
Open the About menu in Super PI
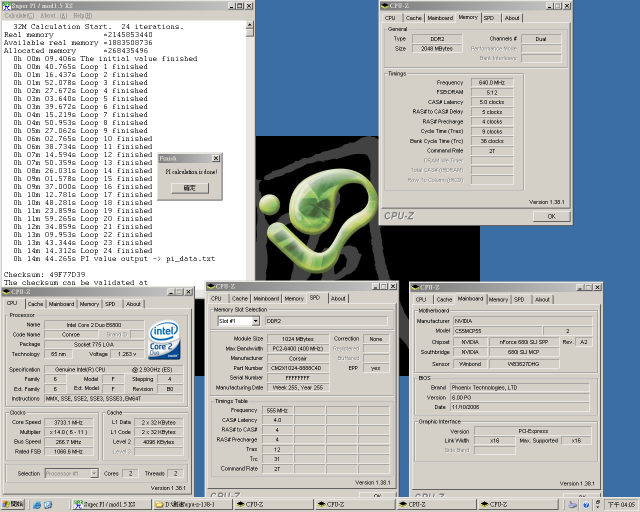53,16
